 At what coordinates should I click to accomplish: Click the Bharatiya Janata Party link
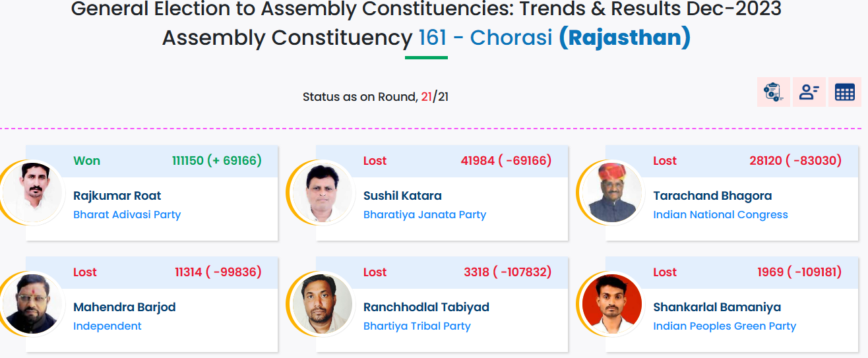[x=424, y=214]
